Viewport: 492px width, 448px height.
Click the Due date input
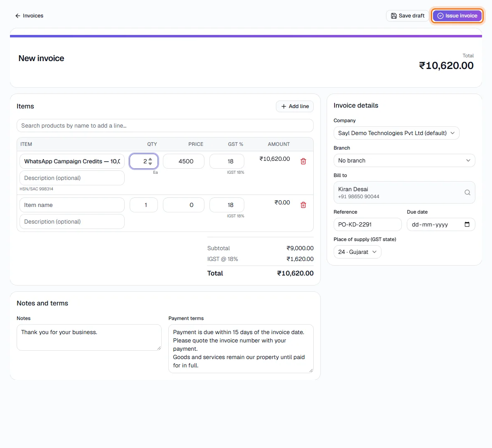441,225
